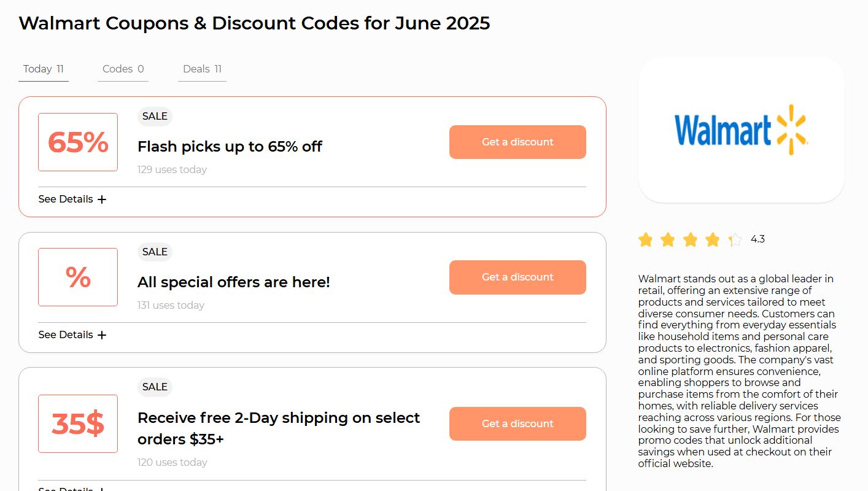Click the fourth gold rating star

[712, 239]
